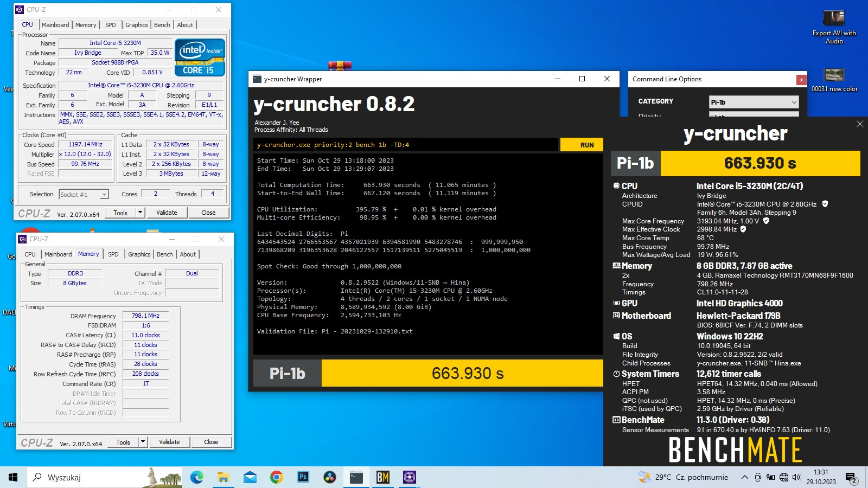Click the yellow RUN button in y-cruncher
The width and height of the screenshot is (868, 488).
click(x=582, y=145)
